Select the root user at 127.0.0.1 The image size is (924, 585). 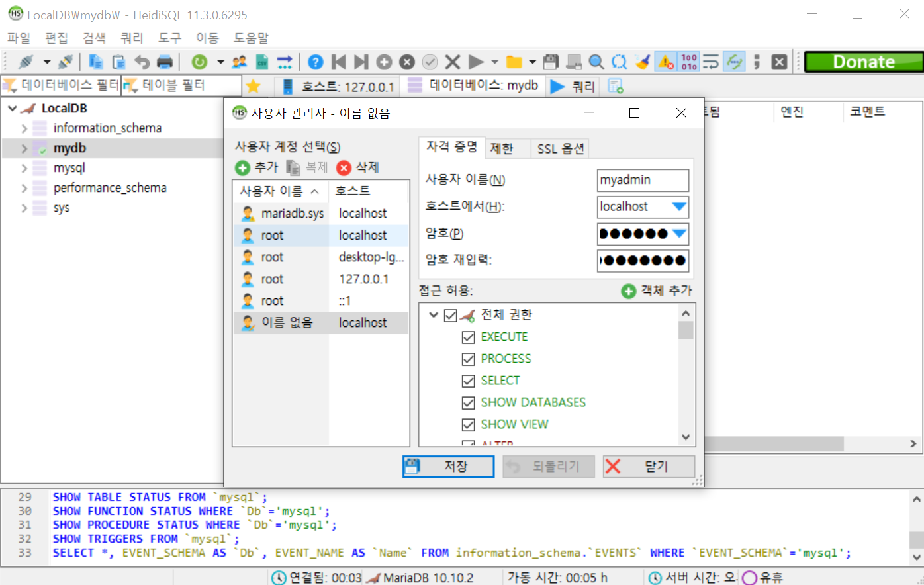321,279
